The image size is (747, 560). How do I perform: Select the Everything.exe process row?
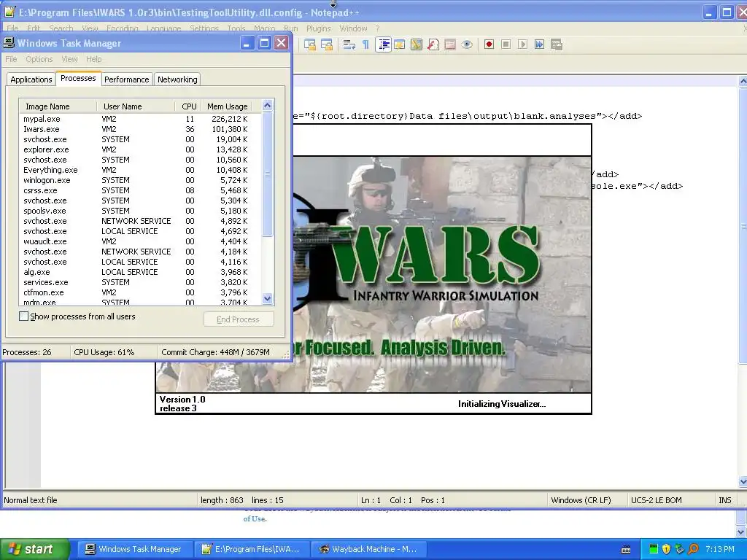click(140, 170)
